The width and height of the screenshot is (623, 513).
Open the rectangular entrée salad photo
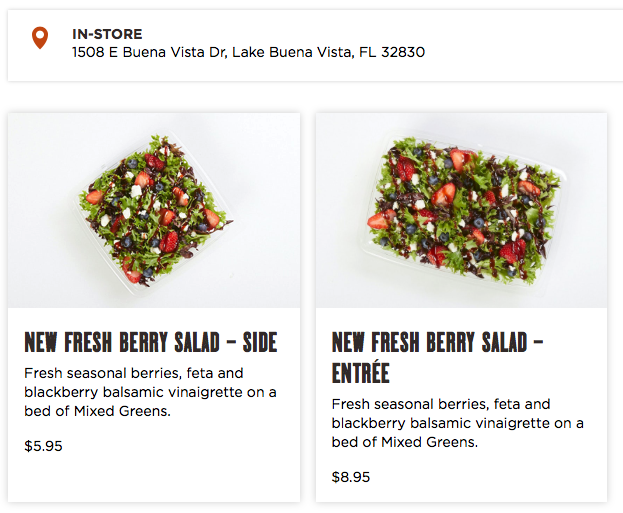[x=462, y=209]
